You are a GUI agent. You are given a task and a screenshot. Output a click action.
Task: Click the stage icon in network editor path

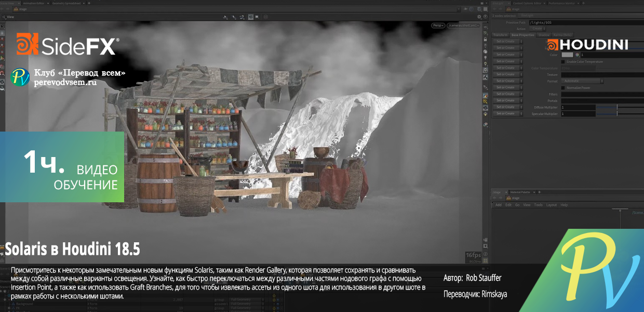coord(508,198)
